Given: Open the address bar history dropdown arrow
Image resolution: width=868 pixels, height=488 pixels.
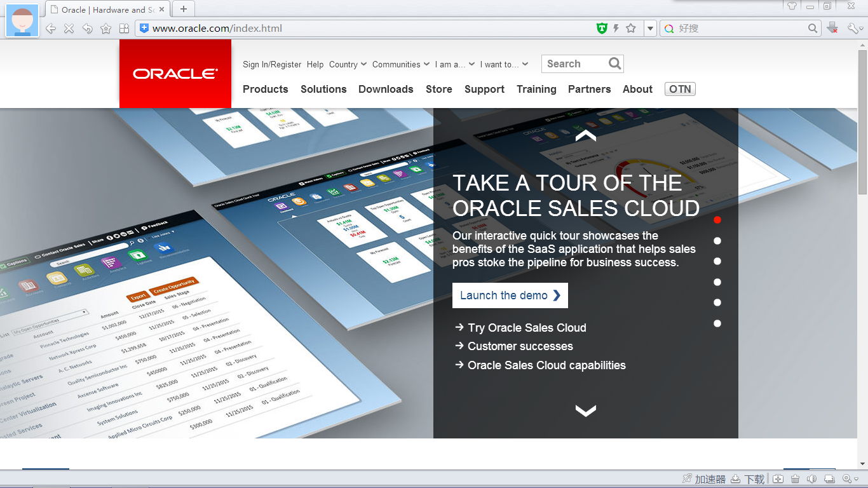Looking at the screenshot, I should tap(650, 29).
